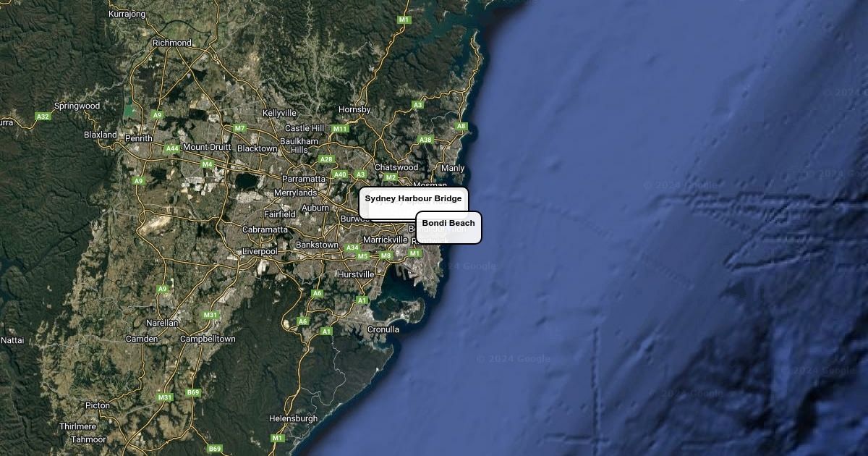Click the M7 motorway shield

pyautogui.click(x=239, y=128)
